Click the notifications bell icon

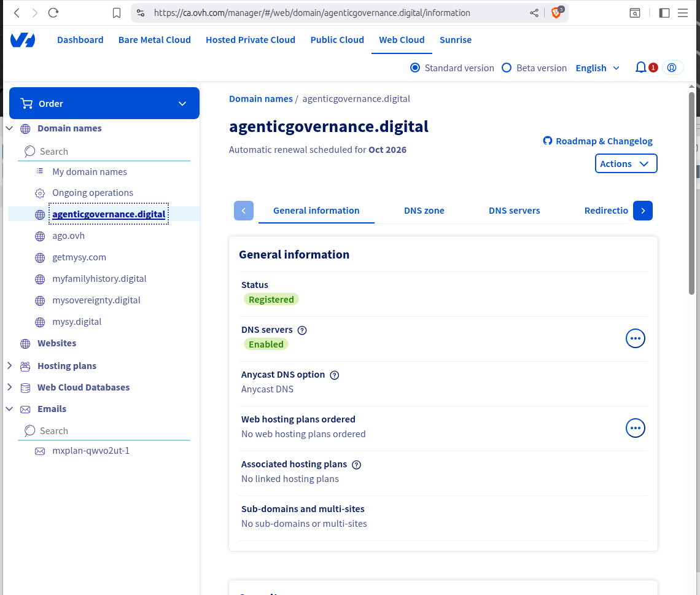(x=640, y=68)
